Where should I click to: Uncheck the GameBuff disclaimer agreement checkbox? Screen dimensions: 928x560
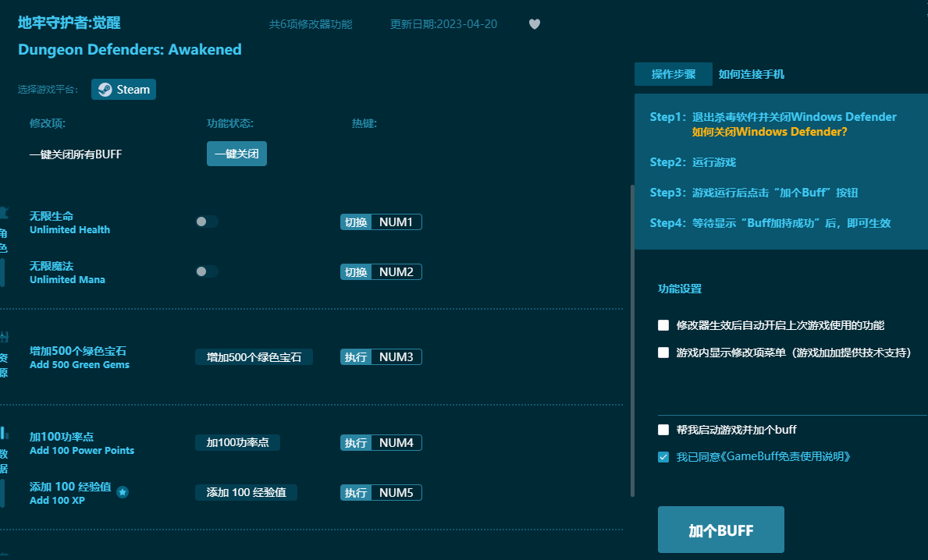(x=663, y=456)
